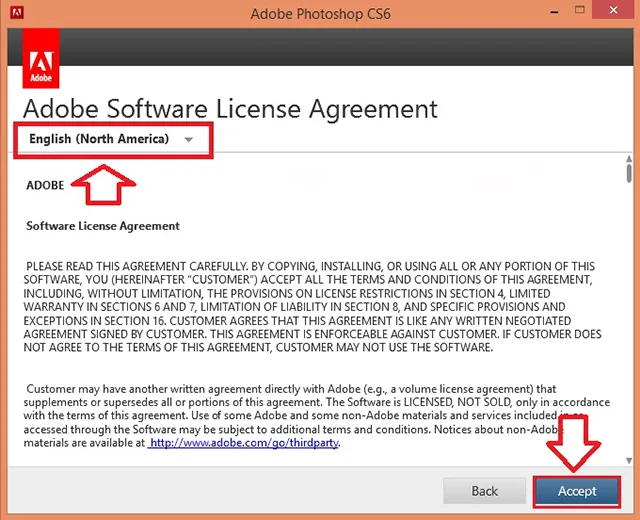
Task: Click the license text scrollbar thumb
Action: coord(629,173)
